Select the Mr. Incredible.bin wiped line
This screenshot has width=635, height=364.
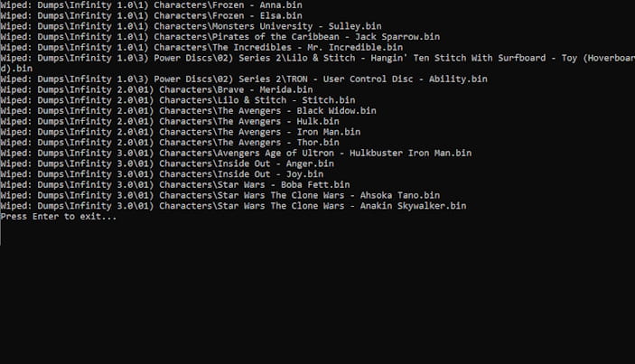coord(201,47)
